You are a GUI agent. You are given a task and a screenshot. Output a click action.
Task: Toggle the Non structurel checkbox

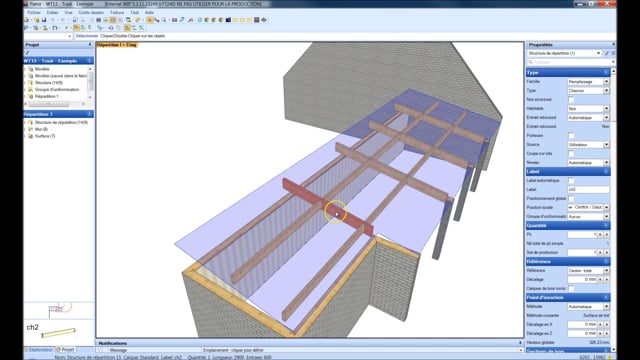coord(571,100)
